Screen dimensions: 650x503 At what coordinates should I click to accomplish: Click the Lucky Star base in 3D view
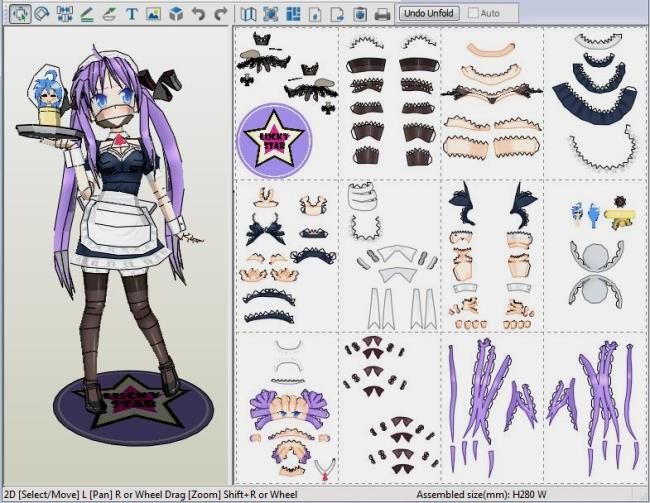click(133, 406)
